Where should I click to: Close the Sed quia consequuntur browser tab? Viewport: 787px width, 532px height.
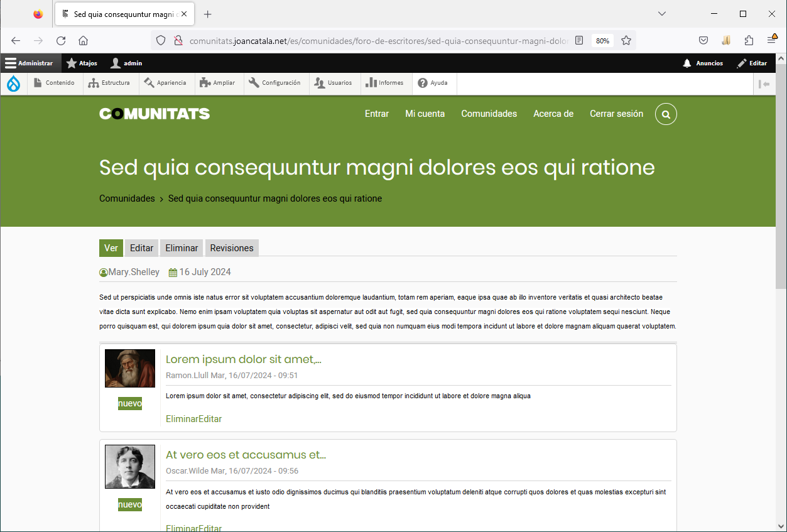pyautogui.click(x=184, y=14)
